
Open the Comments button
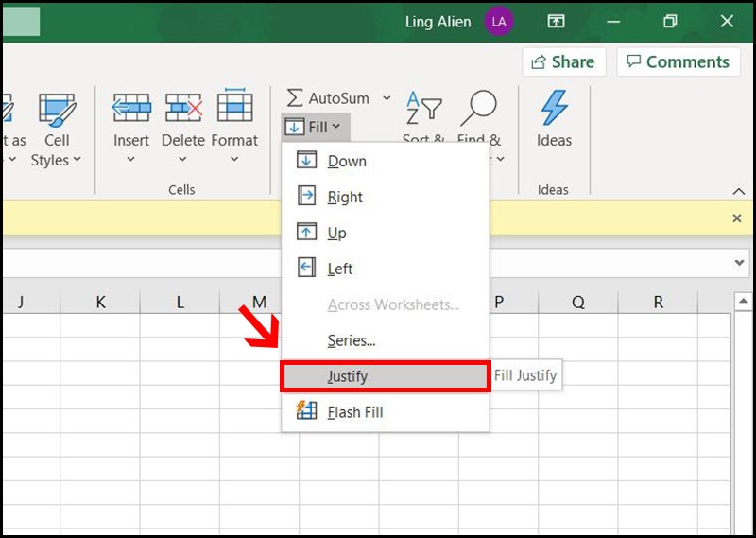click(x=679, y=61)
